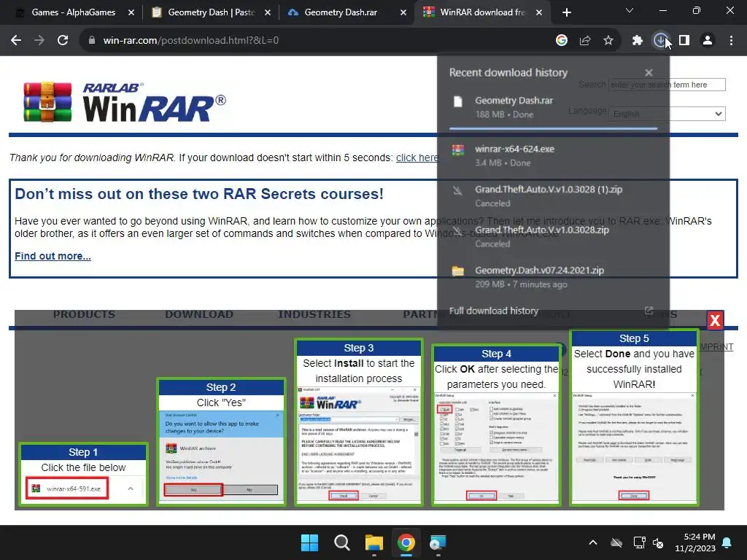747x560 pixels.
Task: Close the Recent download history popup
Action: click(x=649, y=73)
